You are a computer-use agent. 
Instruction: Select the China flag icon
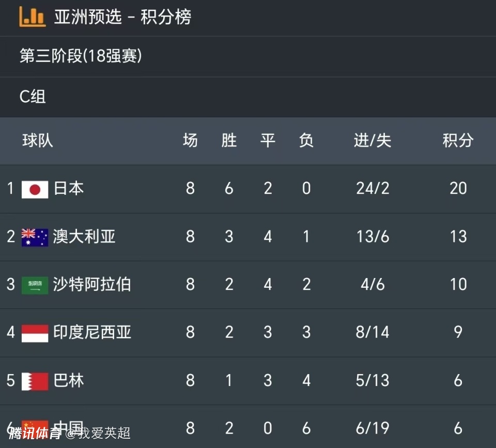click(x=35, y=429)
